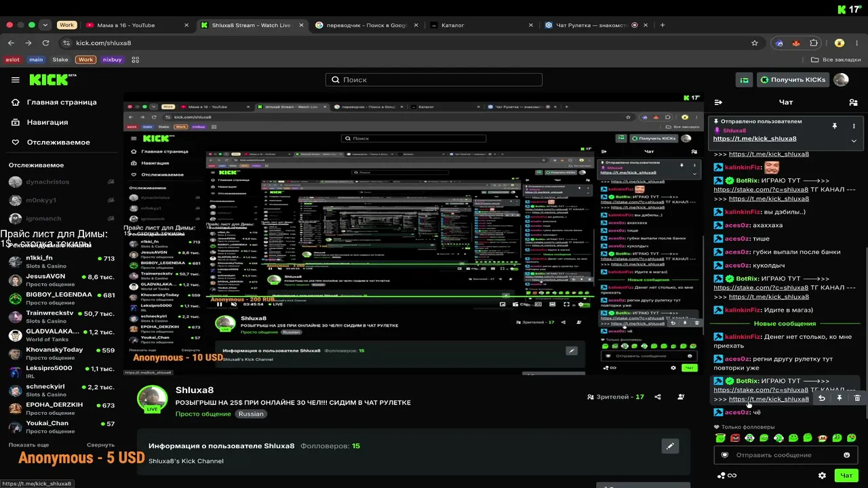Viewport: 868px width, 488px height.
Task: Open pinned message three-dot options
Action: click(x=854, y=126)
